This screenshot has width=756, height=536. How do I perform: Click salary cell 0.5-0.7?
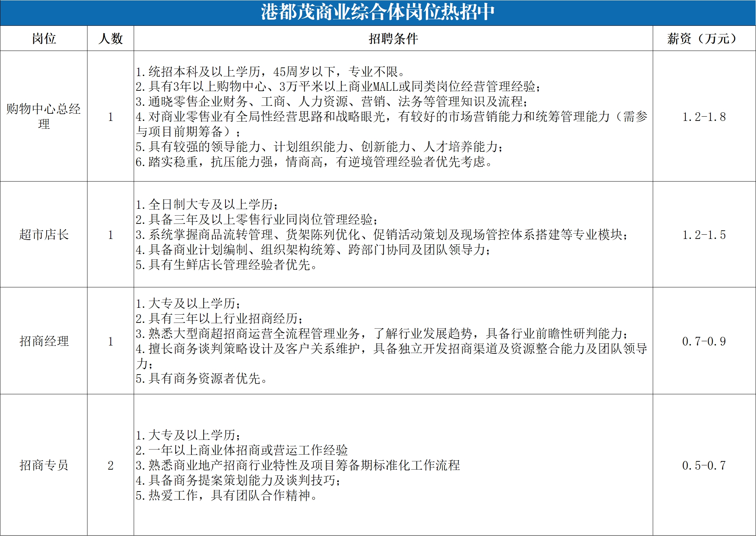click(704, 465)
